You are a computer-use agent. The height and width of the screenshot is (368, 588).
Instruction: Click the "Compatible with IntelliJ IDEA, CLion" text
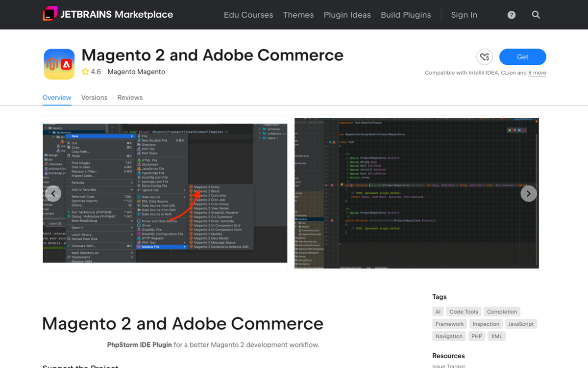469,73
